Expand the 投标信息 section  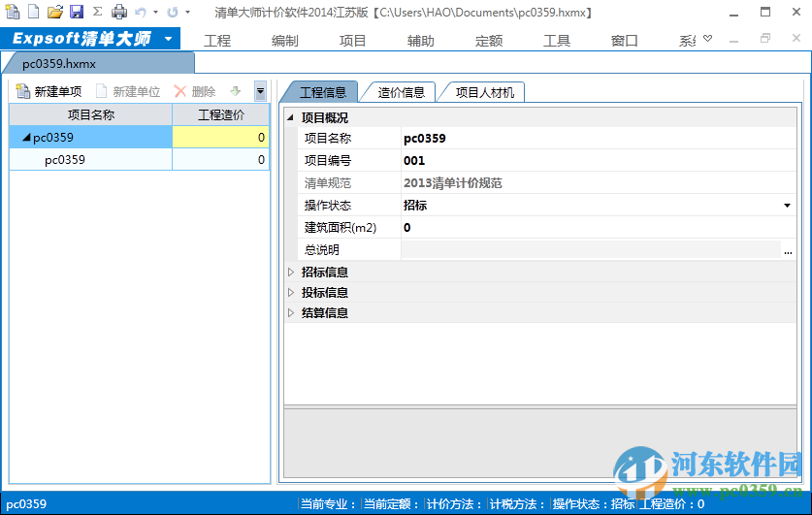point(290,293)
